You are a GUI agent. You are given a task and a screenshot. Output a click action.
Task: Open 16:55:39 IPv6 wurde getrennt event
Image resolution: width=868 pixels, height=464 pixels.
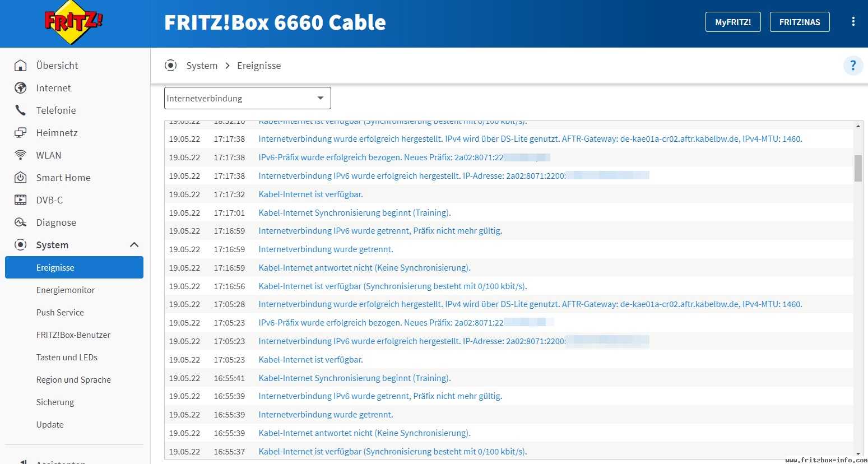pos(380,396)
